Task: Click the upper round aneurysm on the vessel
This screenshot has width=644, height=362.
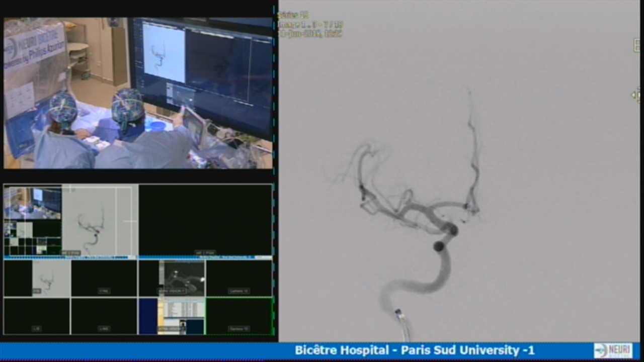Action: coord(452,230)
